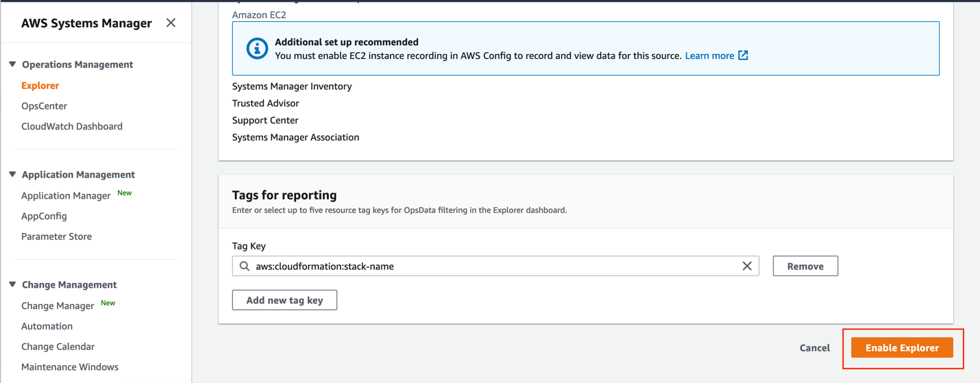Click the Trusted Advisor text
This screenshot has width=980, height=383.
265,103
